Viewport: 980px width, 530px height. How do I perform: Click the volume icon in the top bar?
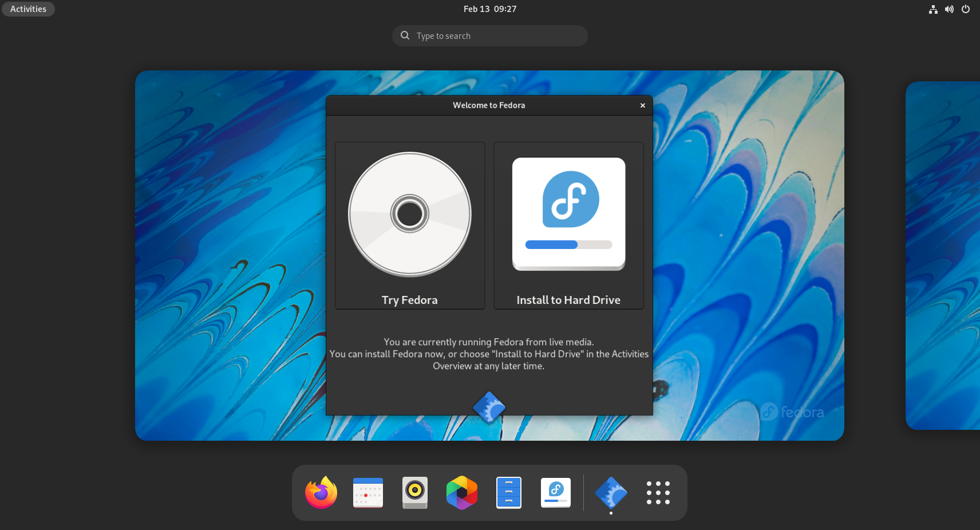[x=949, y=9]
